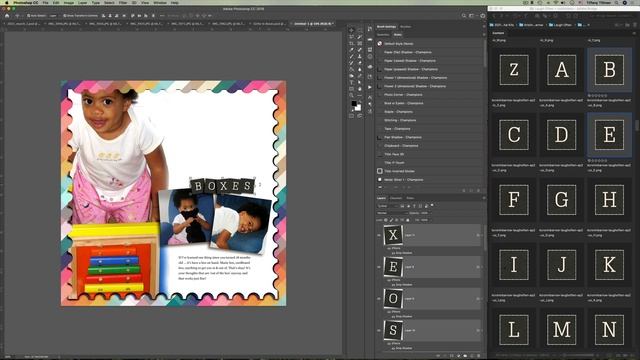Hide the O letter layer
Viewport: 640px width, 360px height.
(x=379, y=299)
